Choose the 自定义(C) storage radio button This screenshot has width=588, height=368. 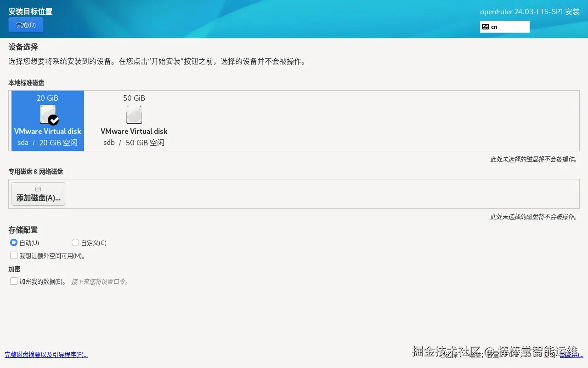(75, 242)
